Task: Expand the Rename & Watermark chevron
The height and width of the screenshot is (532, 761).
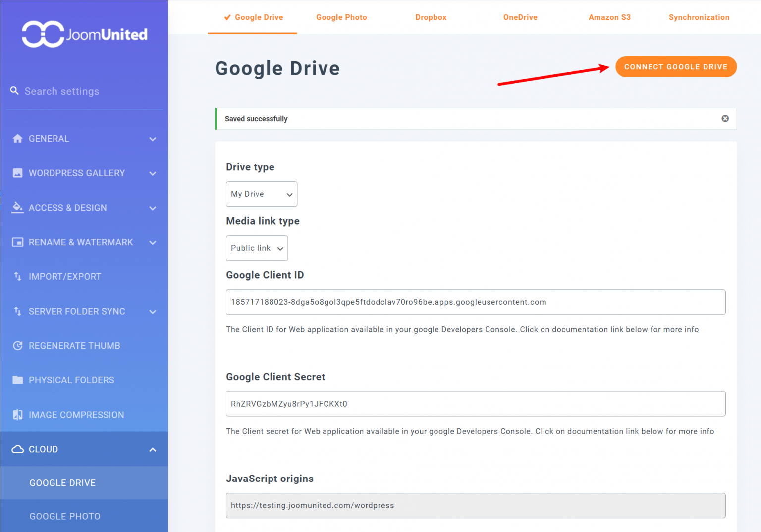Action: [x=153, y=243]
